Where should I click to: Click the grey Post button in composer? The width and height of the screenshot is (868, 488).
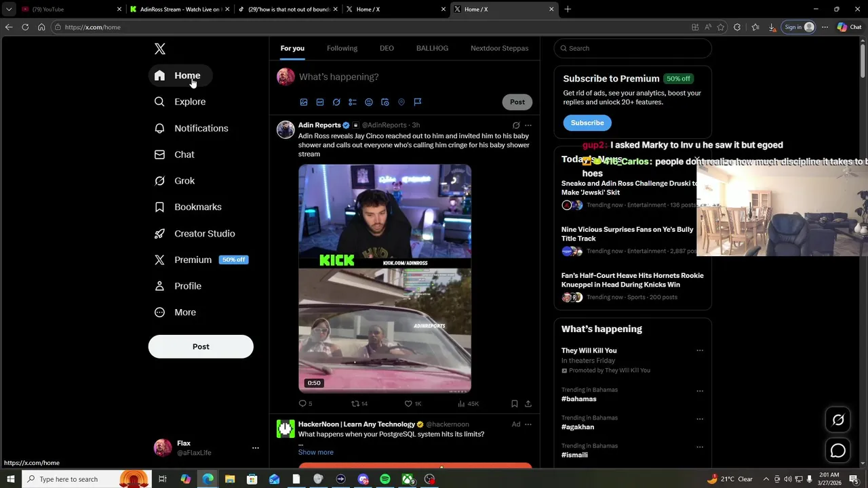pyautogui.click(x=517, y=102)
